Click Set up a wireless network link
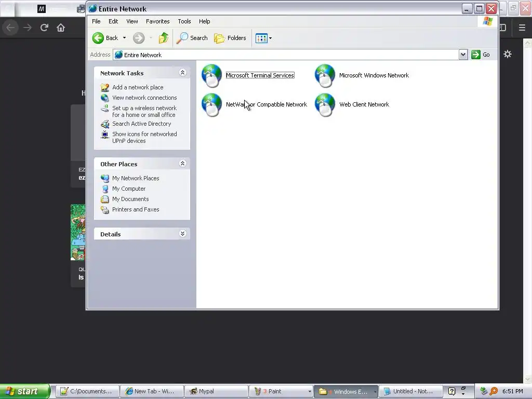This screenshot has height=399, width=532. tap(144, 111)
